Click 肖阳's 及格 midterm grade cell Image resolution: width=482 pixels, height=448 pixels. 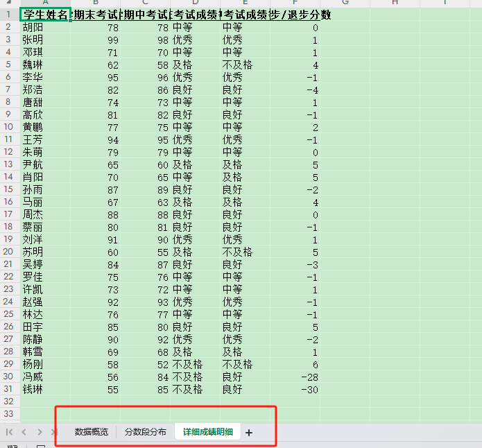[245, 177]
